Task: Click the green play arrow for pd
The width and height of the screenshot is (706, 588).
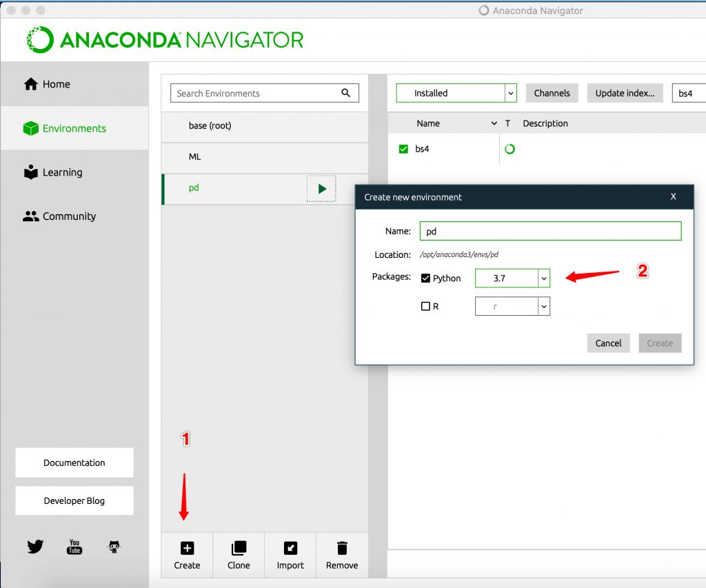Action: click(x=321, y=189)
